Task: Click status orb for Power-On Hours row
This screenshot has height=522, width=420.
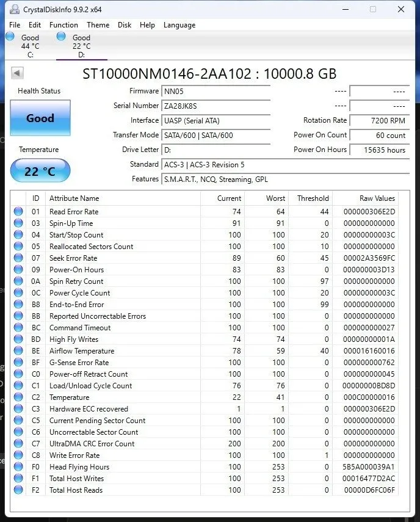Action: click(18, 269)
